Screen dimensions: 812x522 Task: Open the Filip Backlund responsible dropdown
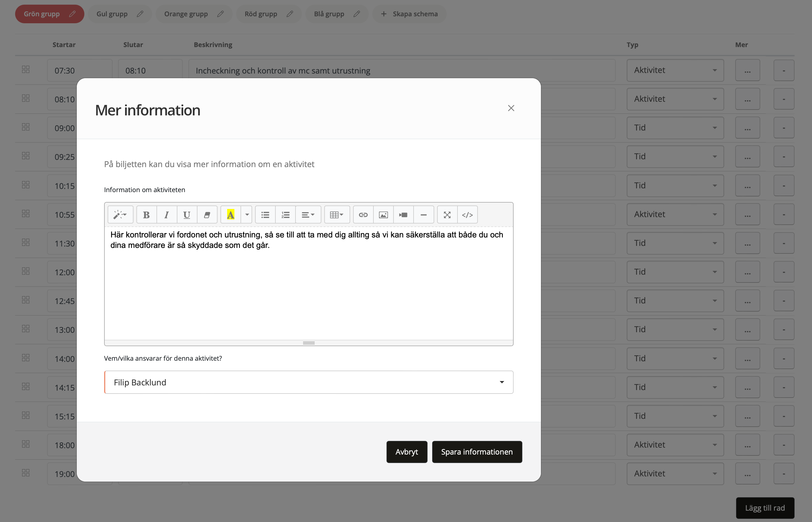click(x=308, y=382)
